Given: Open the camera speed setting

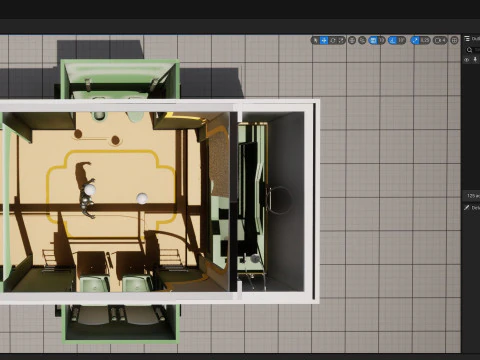Looking at the screenshot, I should [440, 40].
